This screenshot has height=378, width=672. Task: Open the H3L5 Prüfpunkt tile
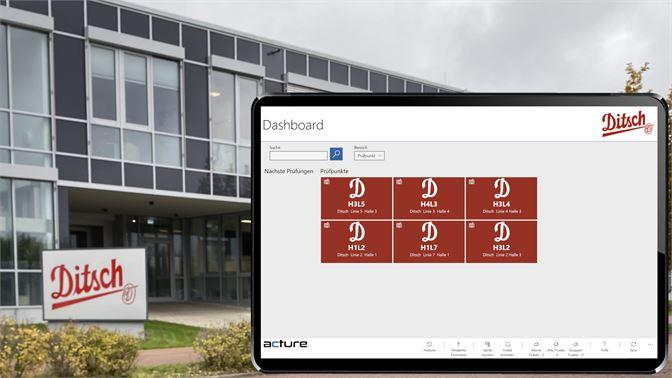(357, 198)
